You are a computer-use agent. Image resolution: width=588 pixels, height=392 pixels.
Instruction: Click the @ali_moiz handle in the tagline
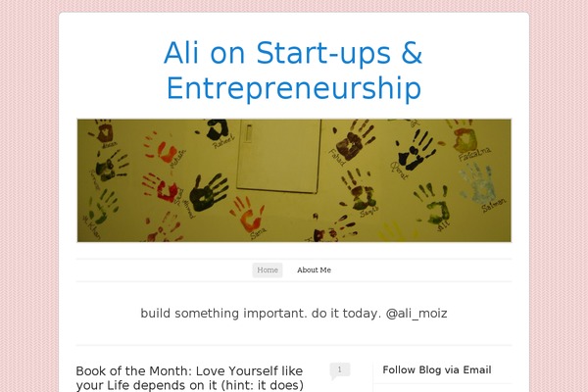coord(416,314)
